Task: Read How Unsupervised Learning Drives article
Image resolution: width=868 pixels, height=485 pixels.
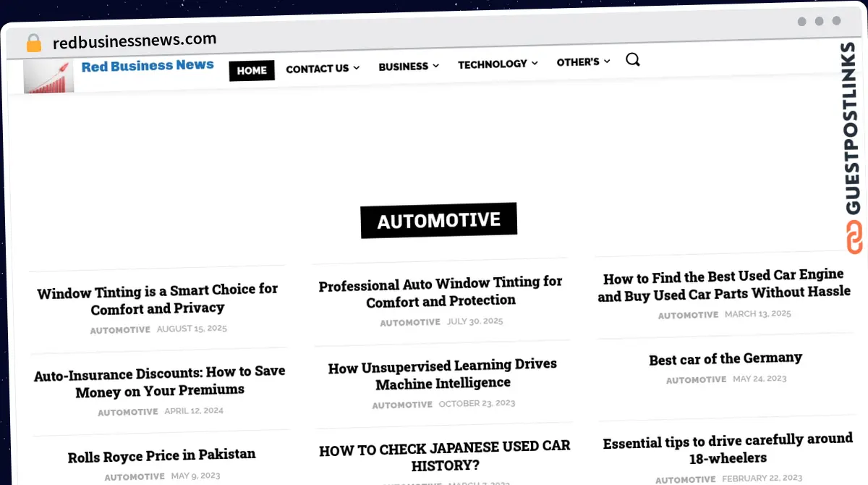Action: click(443, 375)
